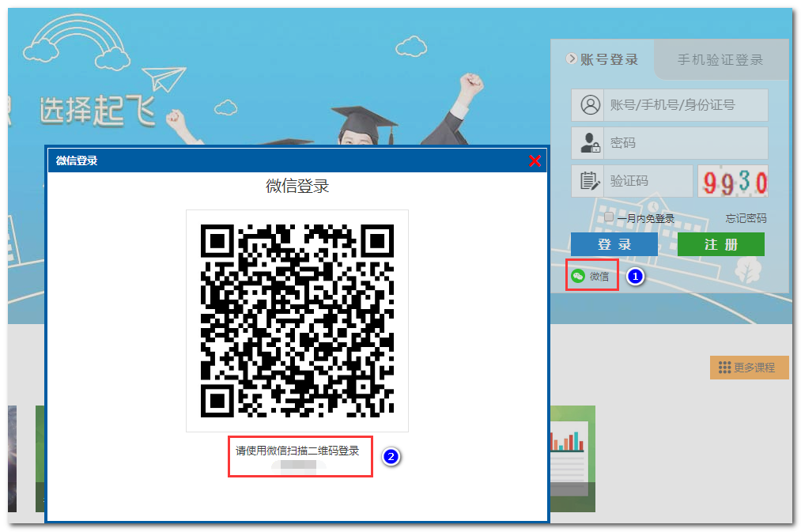Focus the 验证码 input field
Viewport: 801px width, 532px height.
648,181
